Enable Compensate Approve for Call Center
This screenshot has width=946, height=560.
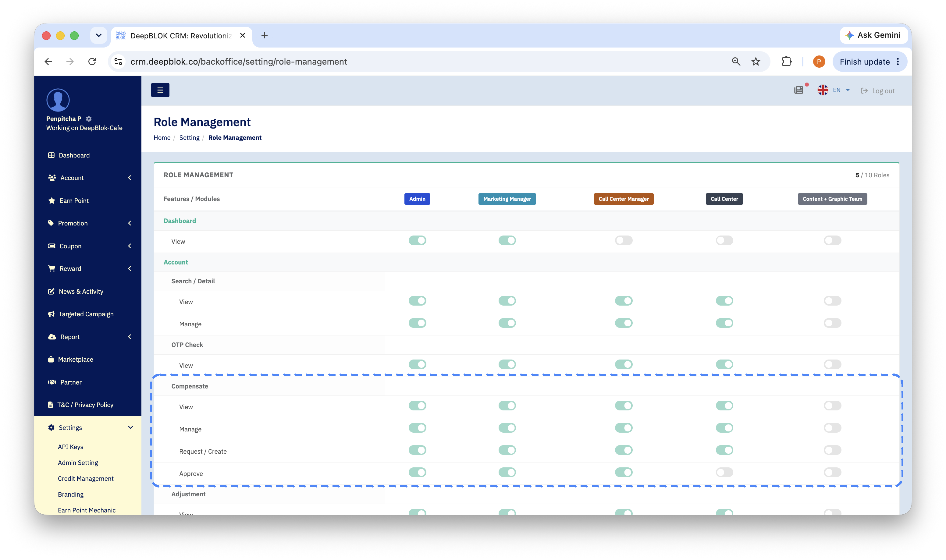724,473
